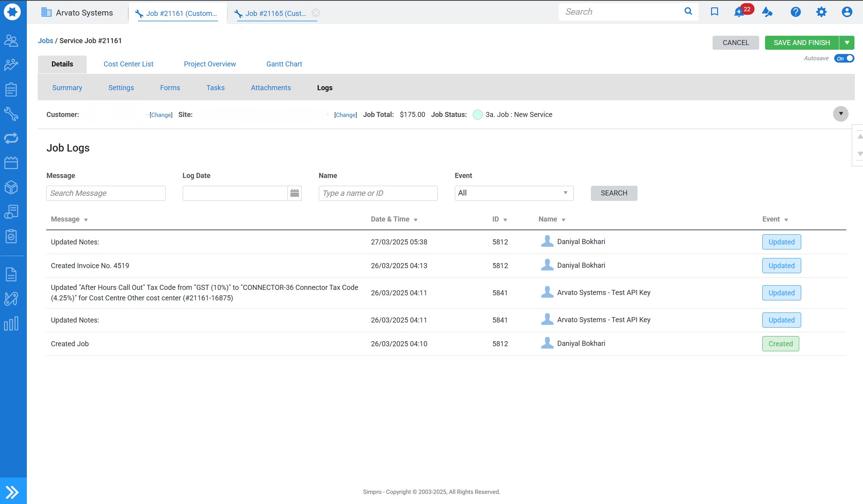Open the help question mark icon

[795, 12]
